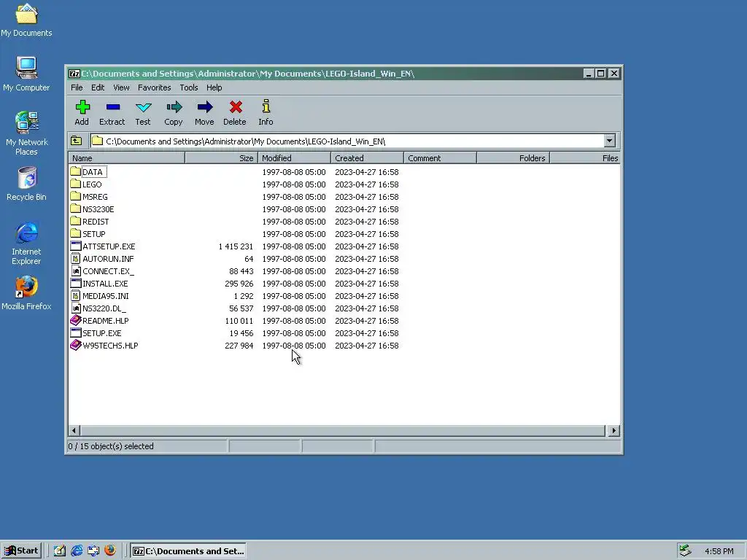Select the INSTALL.EXE file icon
The image size is (747, 560).
(x=75, y=283)
